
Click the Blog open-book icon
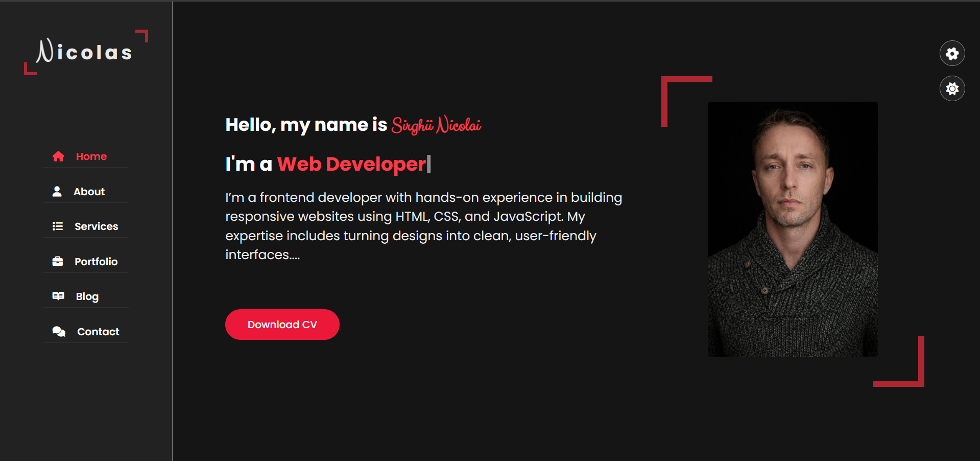[x=58, y=296]
